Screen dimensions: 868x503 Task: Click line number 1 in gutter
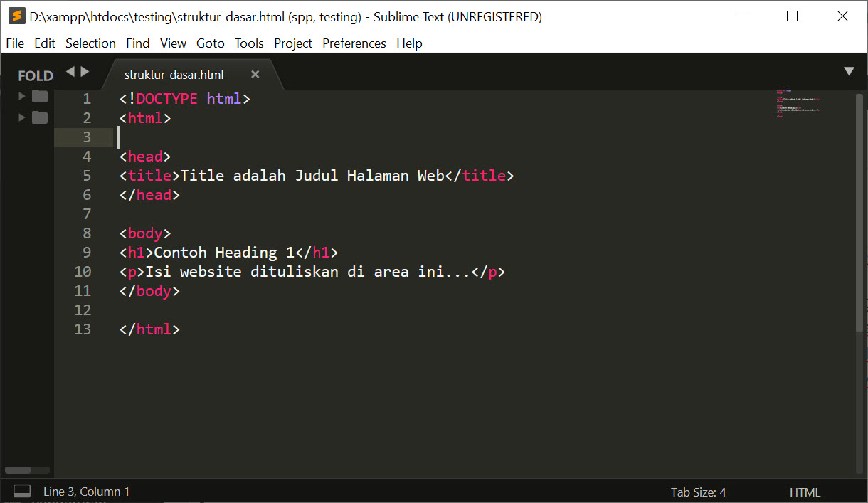[87, 99]
